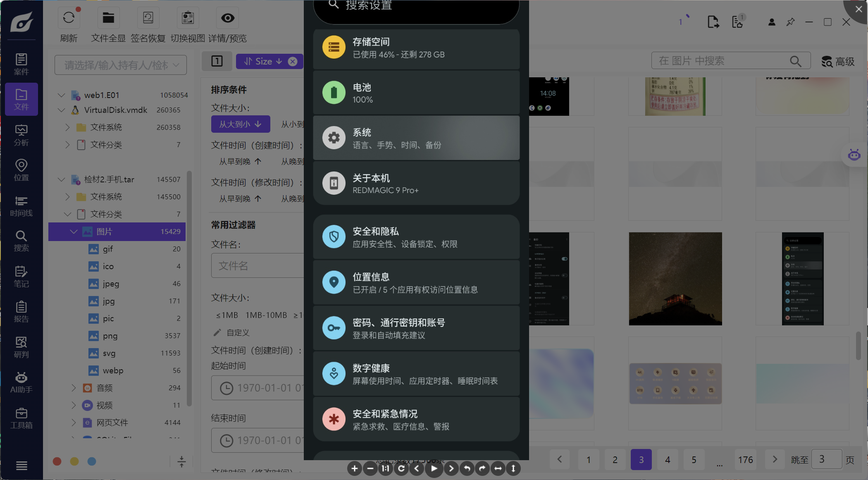Open the 报告 sidebar section
This screenshot has height=480, width=868.
(x=21, y=311)
